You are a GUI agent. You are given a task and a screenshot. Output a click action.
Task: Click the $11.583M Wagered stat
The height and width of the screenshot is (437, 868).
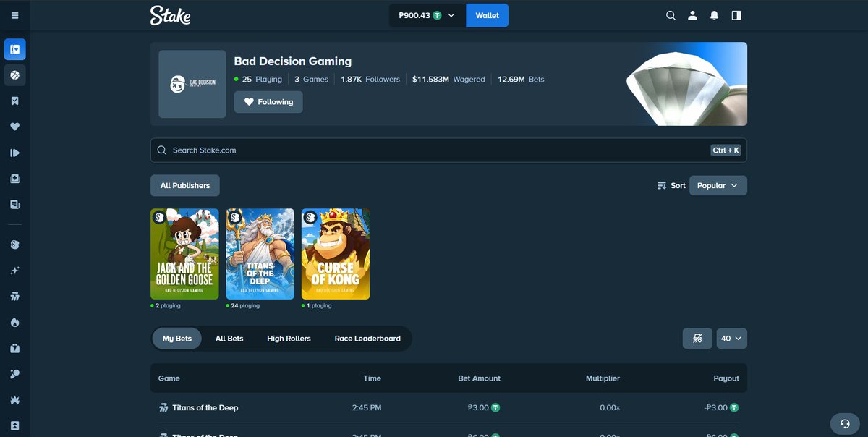(448, 80)
